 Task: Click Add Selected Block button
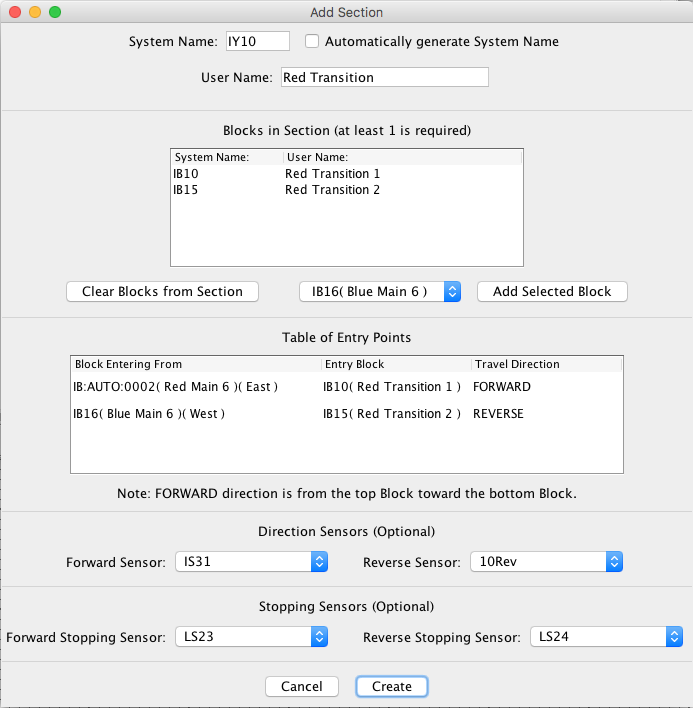[551, 291]
